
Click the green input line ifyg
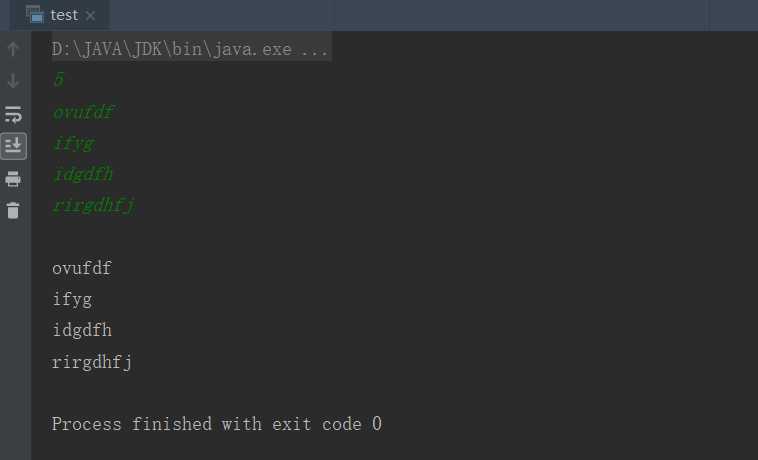pyautogui.click(x=74, y=144)
